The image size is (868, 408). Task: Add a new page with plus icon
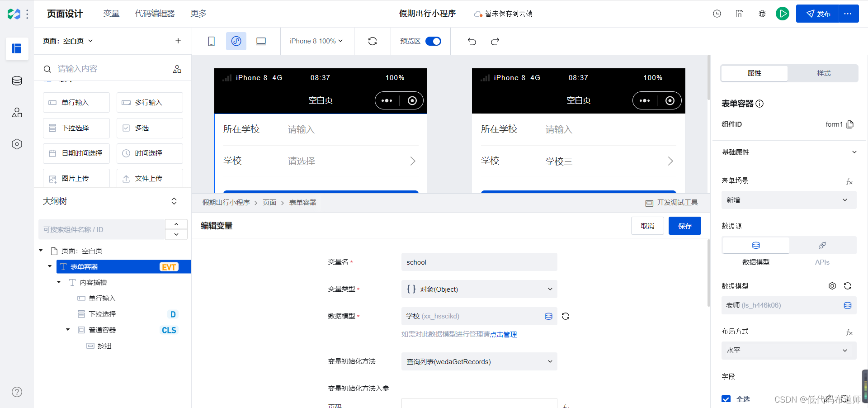click(178, 41)
